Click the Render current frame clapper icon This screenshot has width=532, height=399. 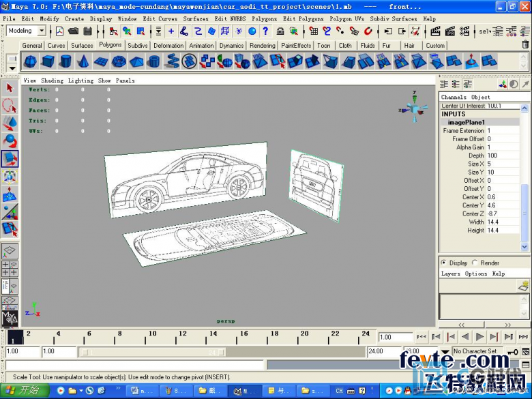coord(435,31)
